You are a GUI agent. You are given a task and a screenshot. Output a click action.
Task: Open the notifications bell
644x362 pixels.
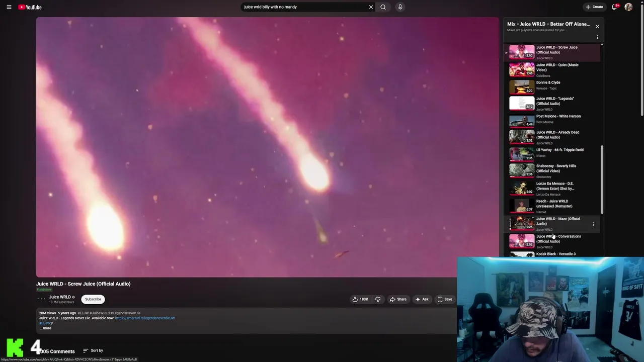pyautogui.click(x=614, y=7)
